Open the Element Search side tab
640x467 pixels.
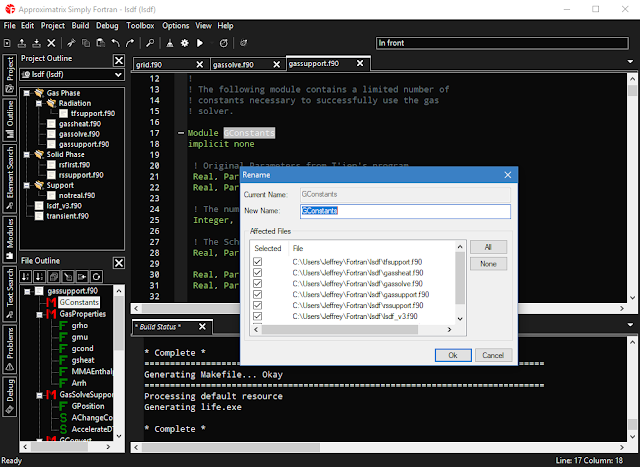click(x=9, y=178)
